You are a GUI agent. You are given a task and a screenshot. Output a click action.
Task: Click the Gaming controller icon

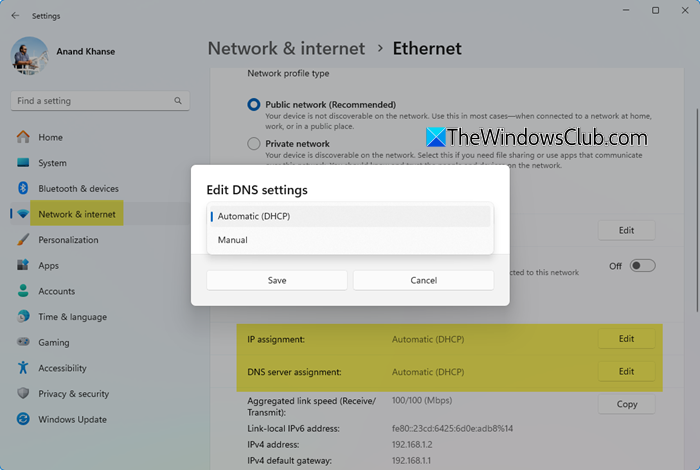[x=23, y=342]
